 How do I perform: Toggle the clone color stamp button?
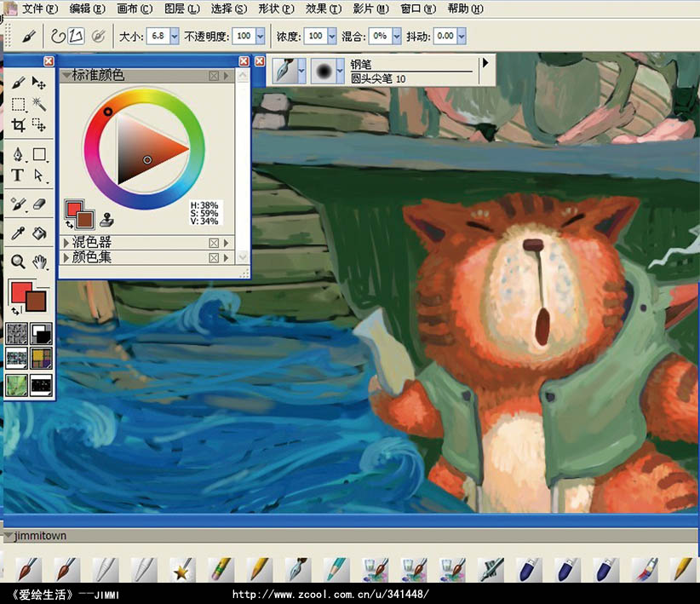click(x=108, y=219)
